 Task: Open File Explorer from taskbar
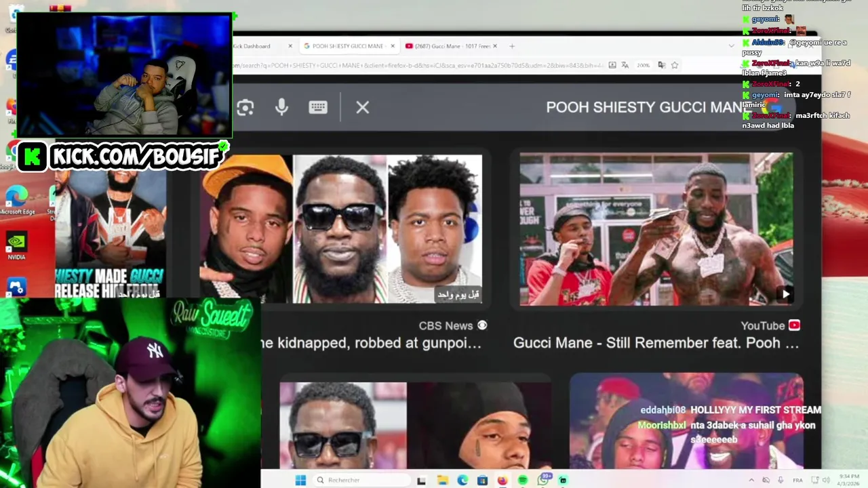(x=443, y=480)
